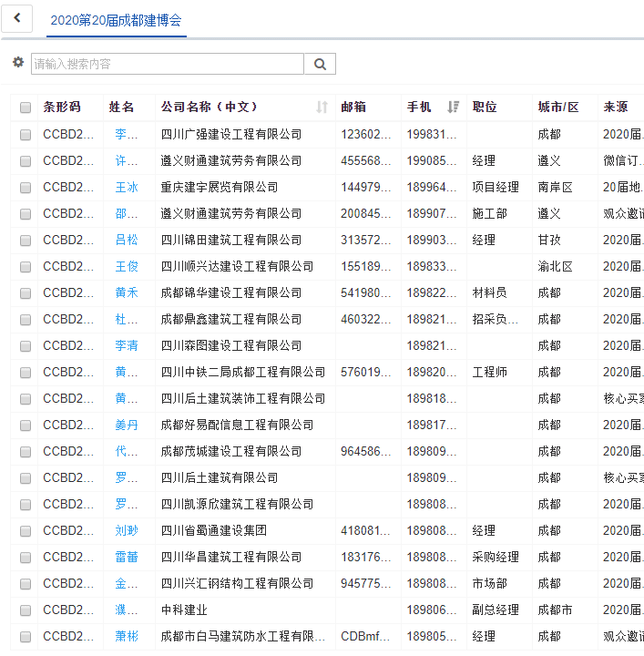Click phone cell 189964...
Image resolution: width=644 pixels, height=656 pixels.
(x=432, y=187)
